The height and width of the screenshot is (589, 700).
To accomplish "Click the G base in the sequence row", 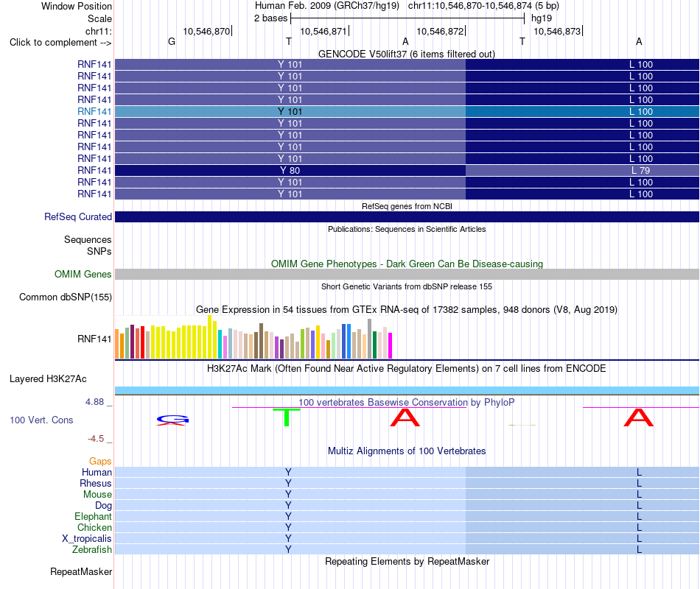I will (172, 41).
